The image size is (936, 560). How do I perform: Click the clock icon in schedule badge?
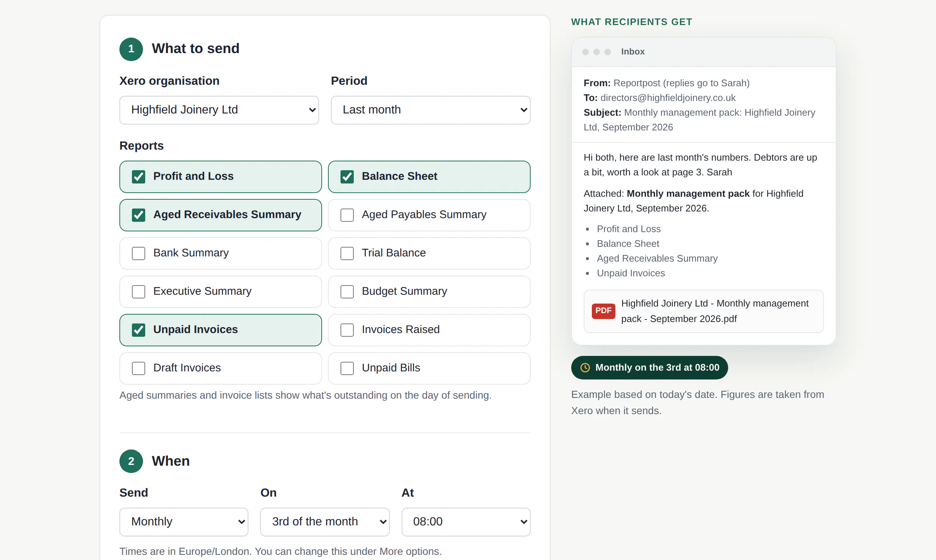point(584,368)
